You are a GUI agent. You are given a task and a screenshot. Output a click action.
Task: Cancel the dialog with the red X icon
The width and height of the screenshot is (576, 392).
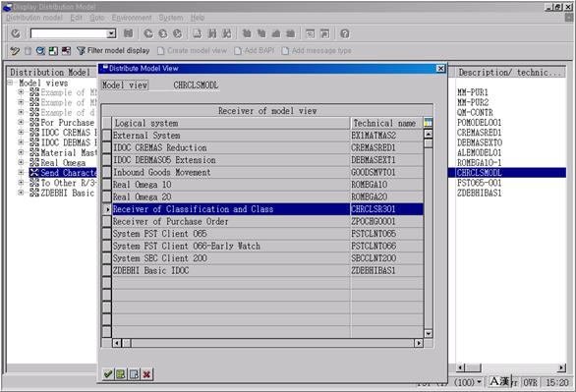click(146, 374)
